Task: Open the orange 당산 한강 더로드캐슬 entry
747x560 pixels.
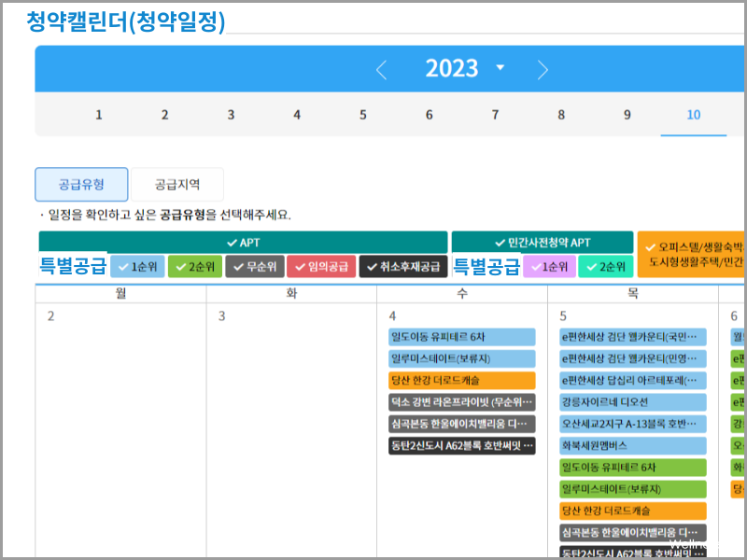Action: 463,380
